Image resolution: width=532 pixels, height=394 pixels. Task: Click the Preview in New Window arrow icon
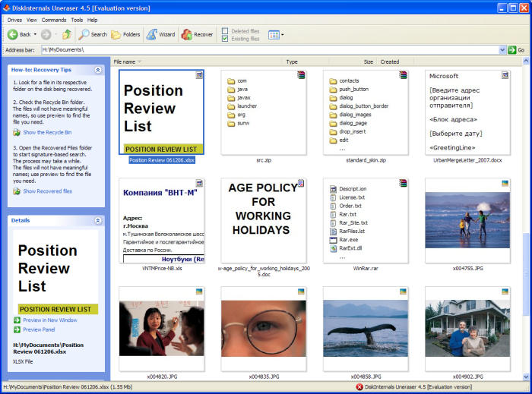point(17,320)
